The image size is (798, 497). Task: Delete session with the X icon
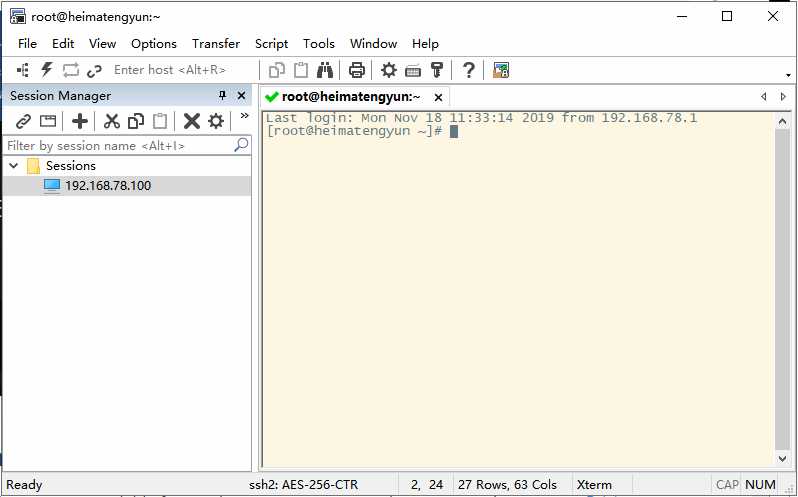pos(192,121)
